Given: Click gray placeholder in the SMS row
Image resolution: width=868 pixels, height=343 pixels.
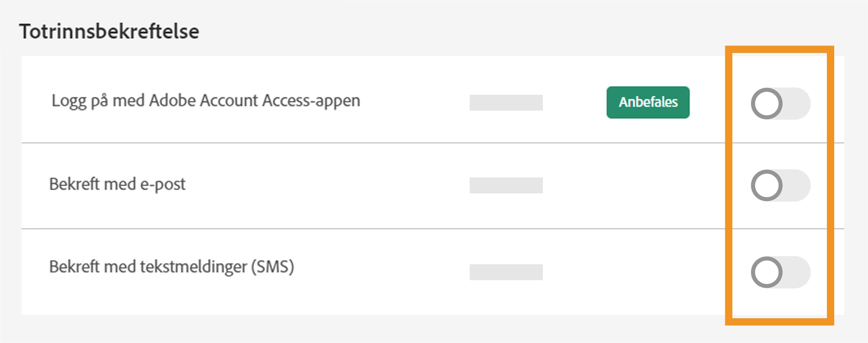Looking at the screenshot, I should tap(506, 272).
